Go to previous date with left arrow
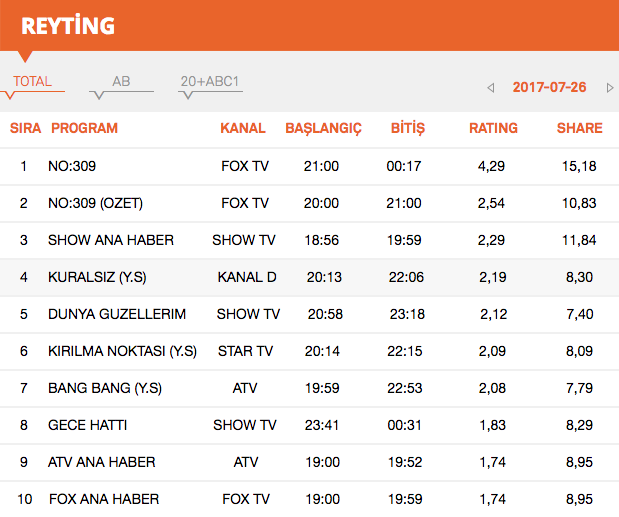This screenshot has width=619, height=517. (x=491, y=88)
